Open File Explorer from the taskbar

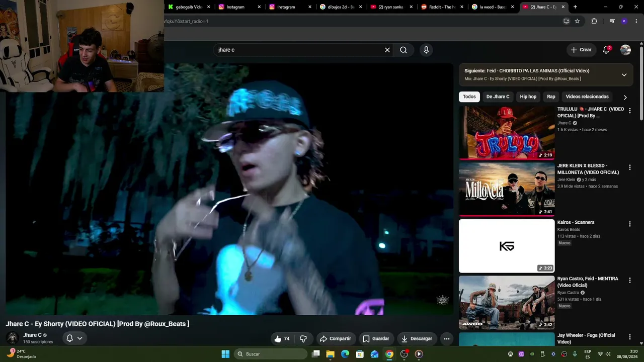click(x=330, y=354)
